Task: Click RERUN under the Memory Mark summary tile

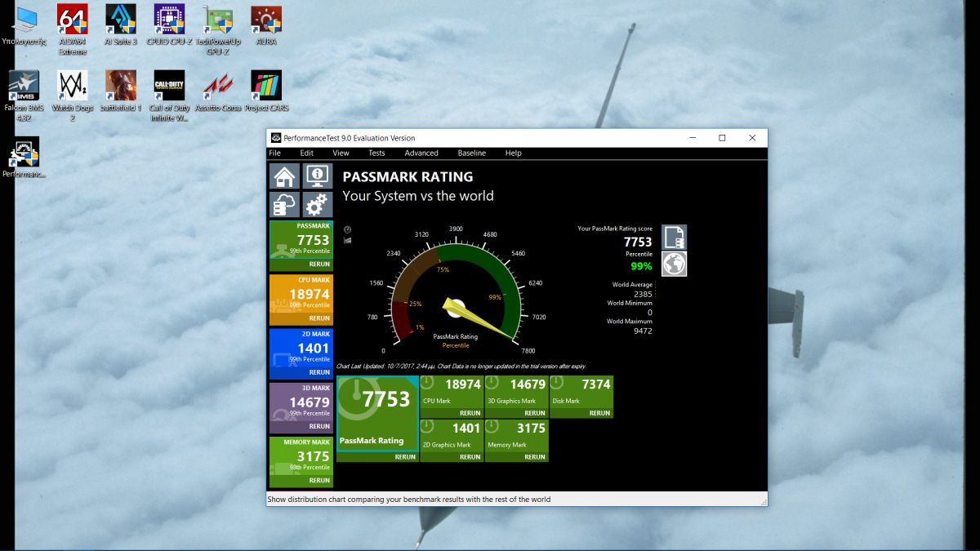Action: tap(535, 457)
